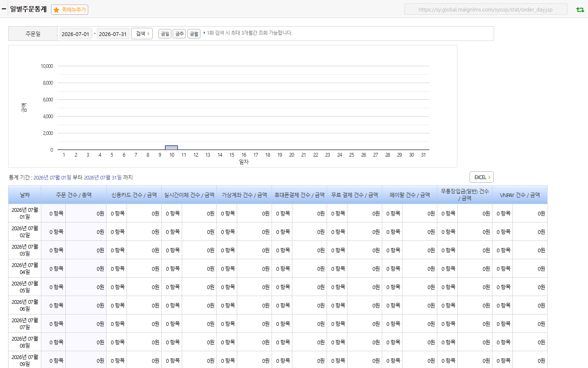Click the 휴대폰결제 건수 / 금액 header
Viewport: 588px width, 368px height.
[299, 195]
